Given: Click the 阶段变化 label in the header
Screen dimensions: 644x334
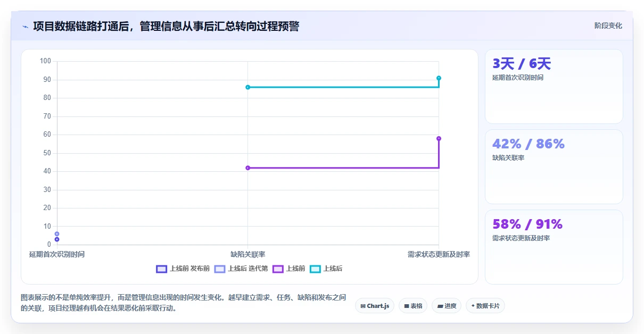Looking at the screenshot, I should coord(608,26).
